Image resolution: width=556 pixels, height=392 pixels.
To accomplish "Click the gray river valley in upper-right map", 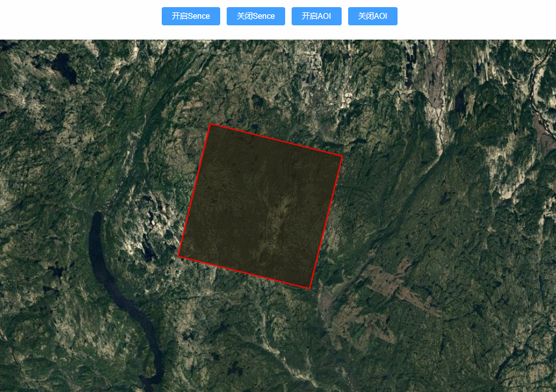I will 436,82.
